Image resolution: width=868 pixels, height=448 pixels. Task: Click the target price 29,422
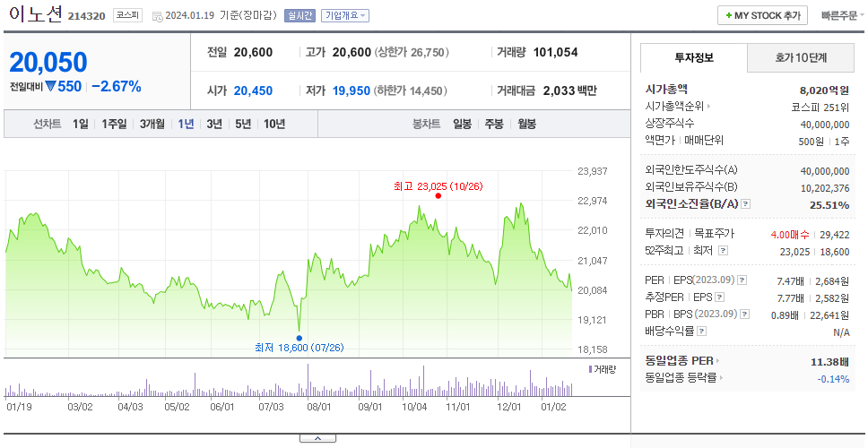[x=835, y=235]
